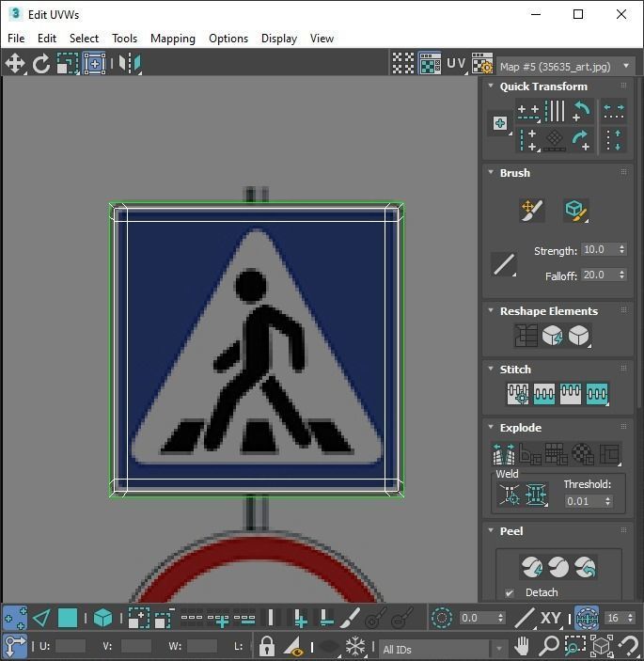Open the All IDs material dropdown

point(442,649)
